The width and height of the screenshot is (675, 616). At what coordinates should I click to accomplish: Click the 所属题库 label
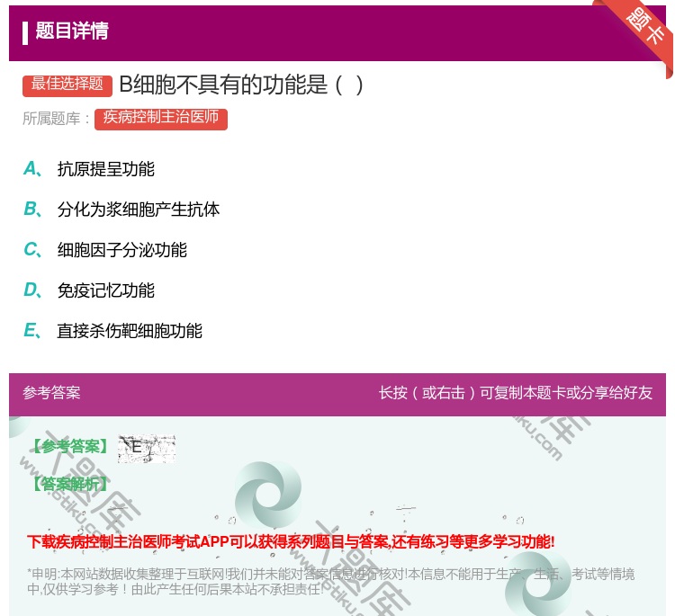56,119
